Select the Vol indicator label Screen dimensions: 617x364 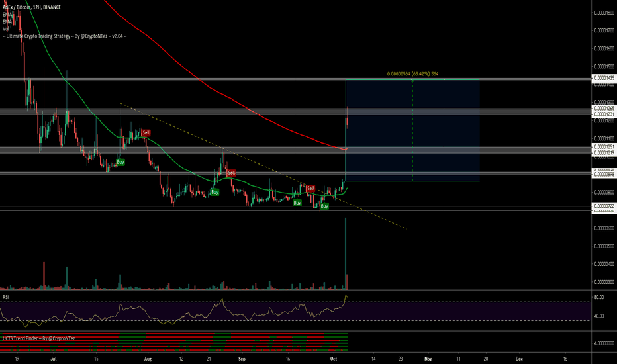pyautogui.click(x=5, y=28)
